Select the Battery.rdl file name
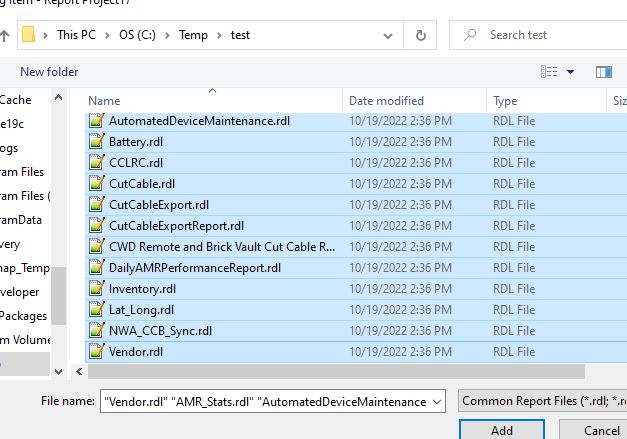Image resolution: width=627 pixels, height=439 pixels. (x=136, y=142)
